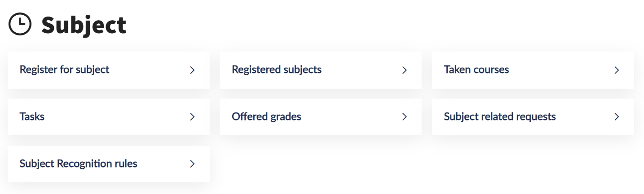Click the clock icon beside Subject heading
Viewport: 644px width, 194px height.
point(20,24)
